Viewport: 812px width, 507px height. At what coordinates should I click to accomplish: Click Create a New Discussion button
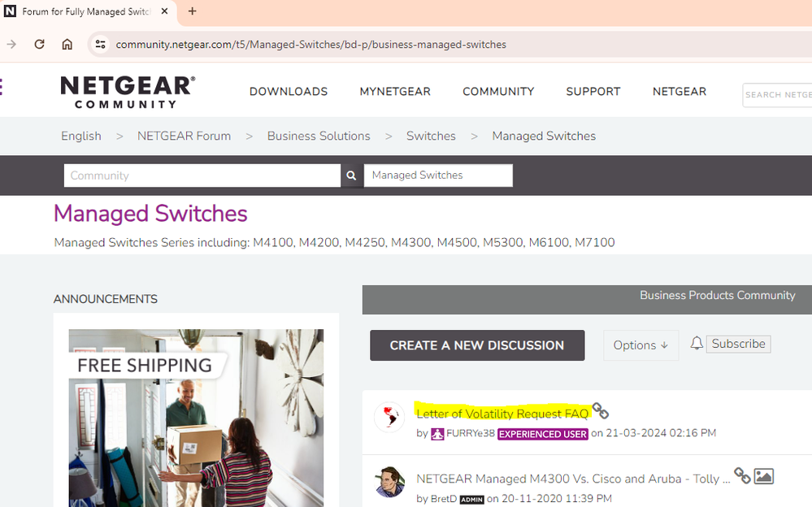pos(476,345)
